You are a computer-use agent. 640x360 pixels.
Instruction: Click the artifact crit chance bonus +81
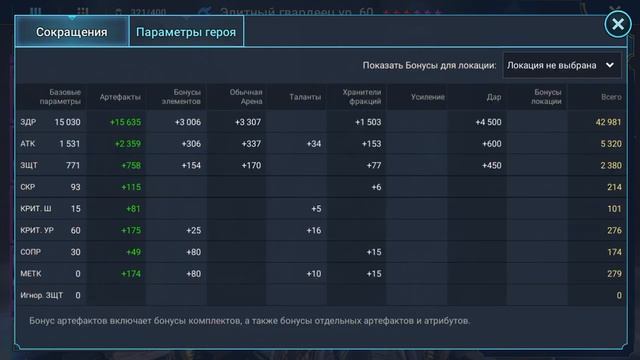(133, 209)
